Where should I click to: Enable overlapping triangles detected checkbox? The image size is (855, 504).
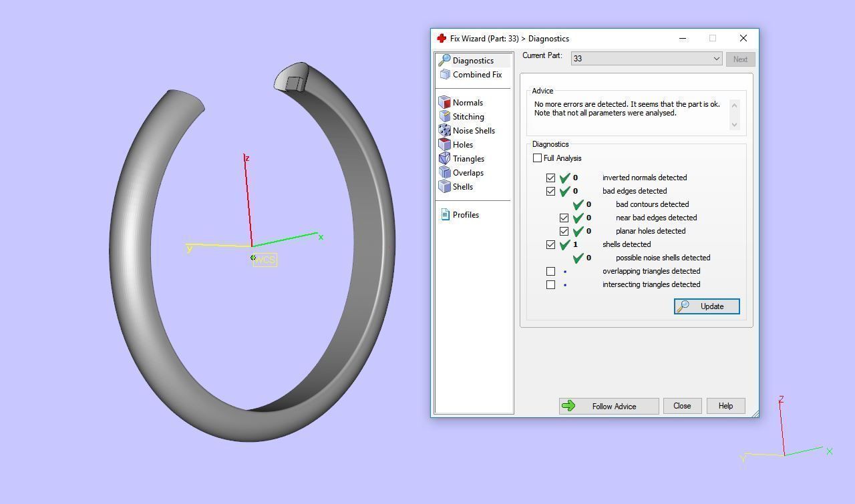click(550, 271)
